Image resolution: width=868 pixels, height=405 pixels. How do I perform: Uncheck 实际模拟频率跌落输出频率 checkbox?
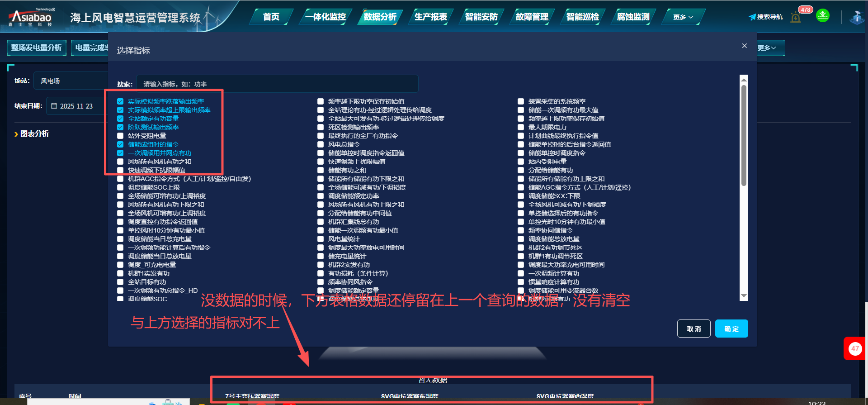120,101
